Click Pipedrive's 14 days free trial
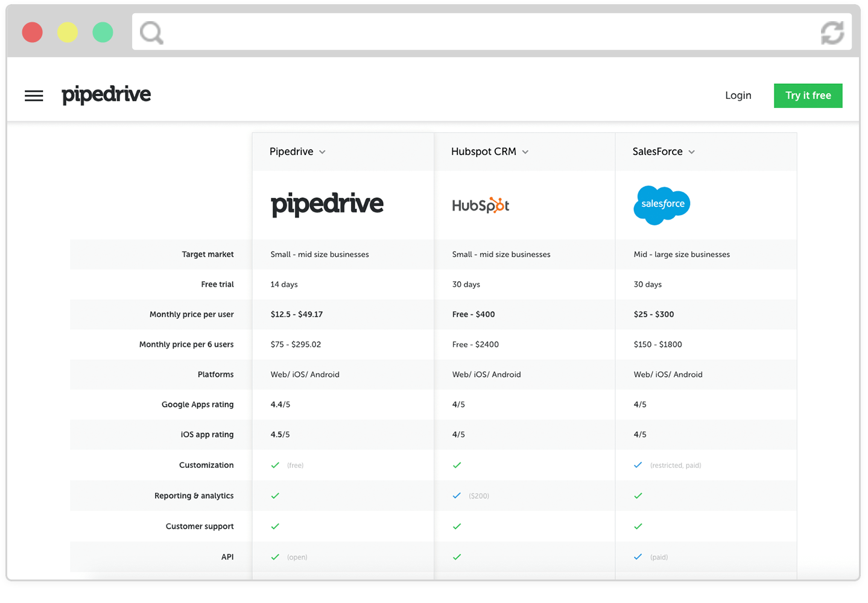The height and width of the screenshot is (603, 868). [284, 285]
